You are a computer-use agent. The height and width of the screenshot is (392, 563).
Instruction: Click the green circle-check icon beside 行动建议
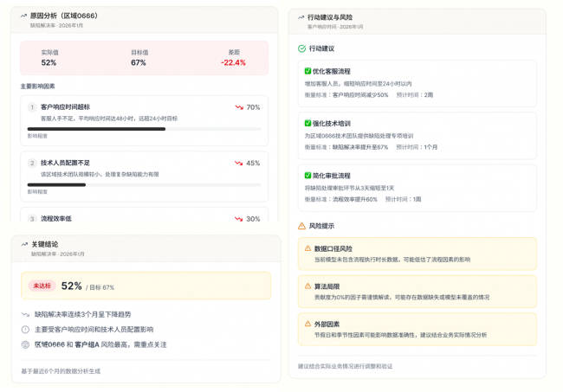(301, 48)
